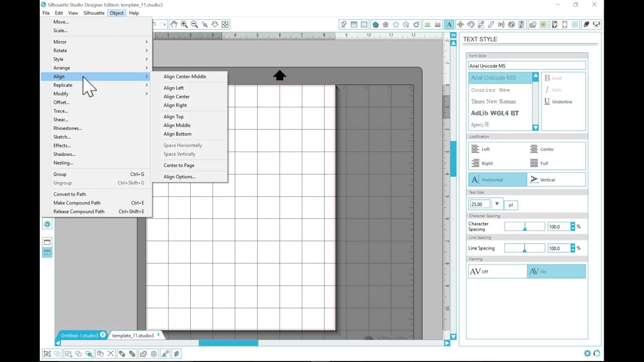Image resolution: width=644 pixels, height=362 pixels.
Task: Click the Send to Back icon
Action: pyautogui.click(x=132, y=354)
